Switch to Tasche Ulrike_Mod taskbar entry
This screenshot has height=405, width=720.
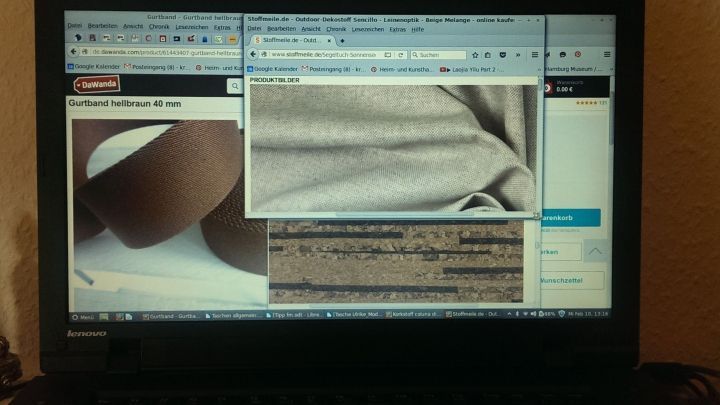pos(354,315)
